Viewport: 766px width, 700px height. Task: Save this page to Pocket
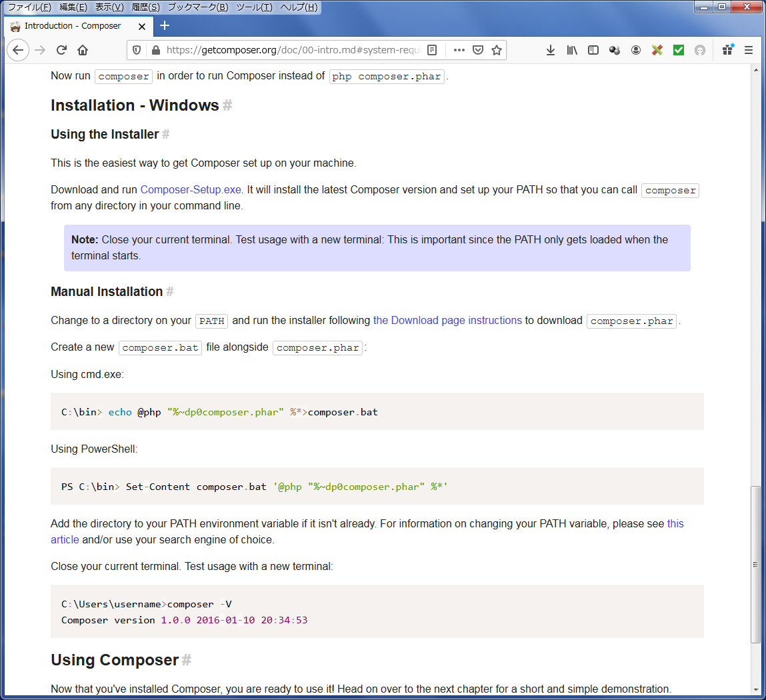478,50
